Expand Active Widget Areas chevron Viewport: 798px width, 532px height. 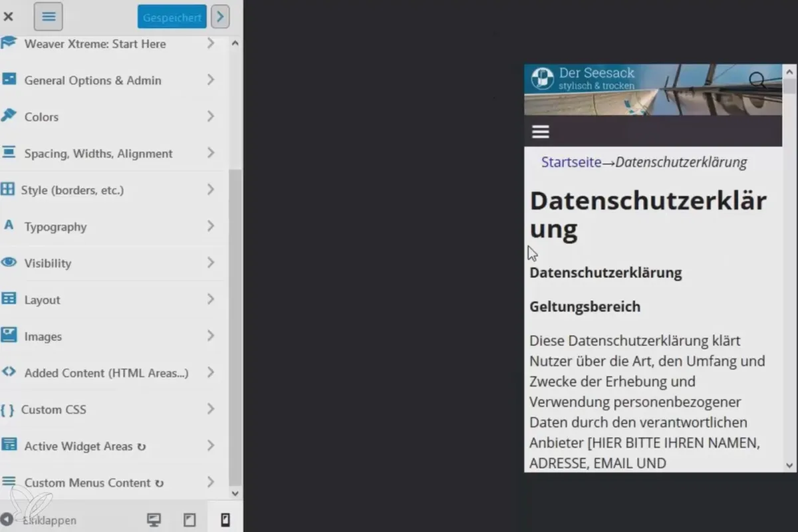(210, 446)
